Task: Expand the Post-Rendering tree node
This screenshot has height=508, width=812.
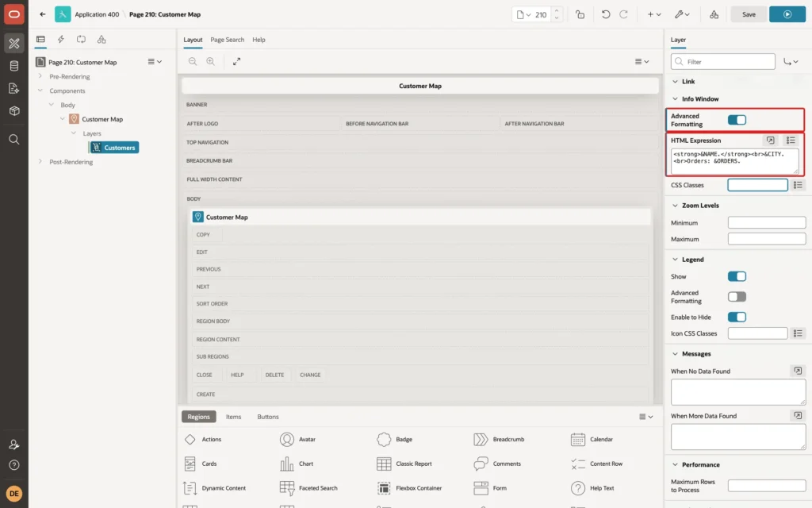Action: pos(40,162)
